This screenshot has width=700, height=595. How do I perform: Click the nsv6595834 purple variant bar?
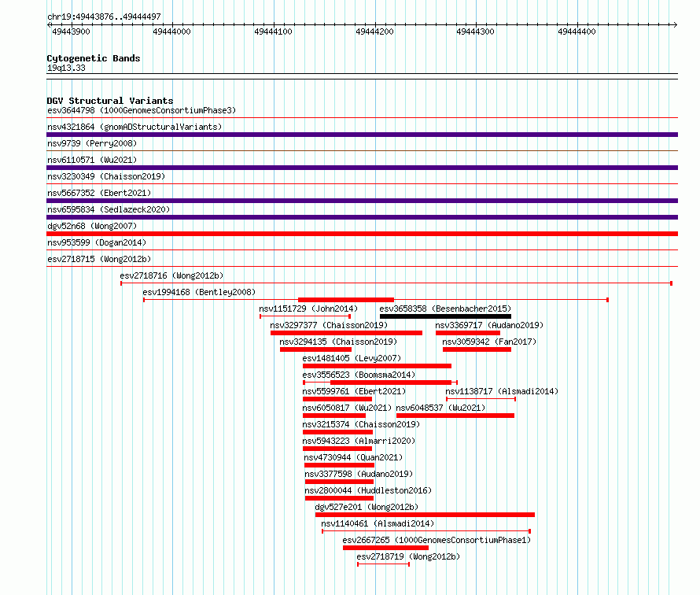pyautogui.click(x=362, y=217)
